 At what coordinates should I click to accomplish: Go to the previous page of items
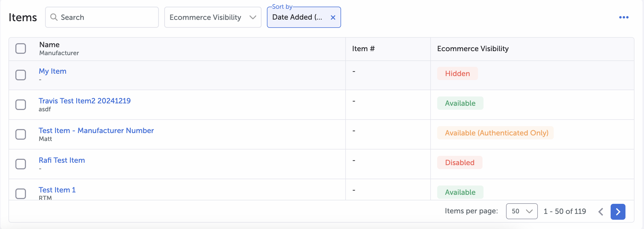pos(601,212)
